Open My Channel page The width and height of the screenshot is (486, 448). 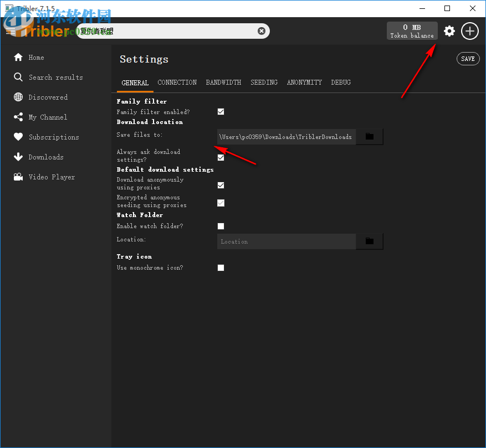tap(40, 117)
